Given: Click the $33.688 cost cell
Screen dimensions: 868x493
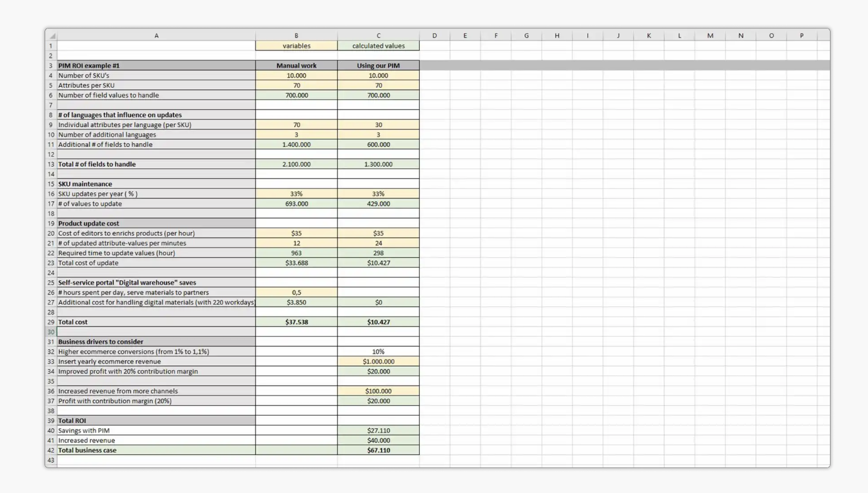Looking at the screenshot, I should [296, 263].
